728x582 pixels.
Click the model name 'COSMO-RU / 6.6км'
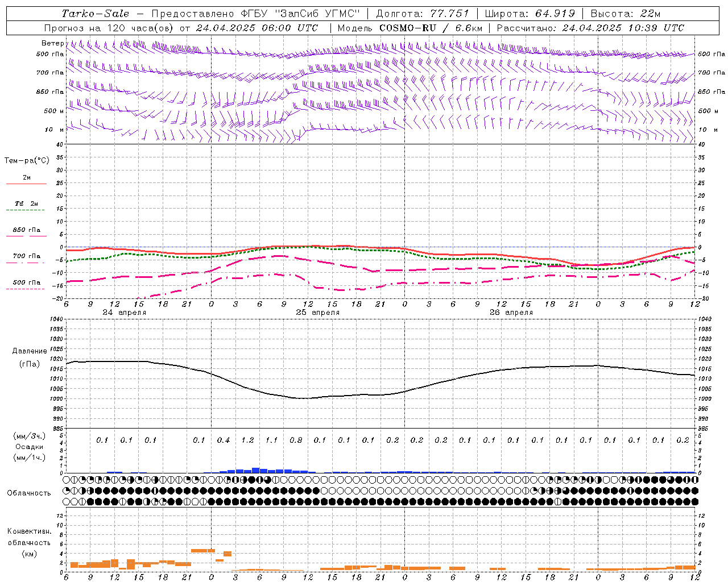click(431, 28)
